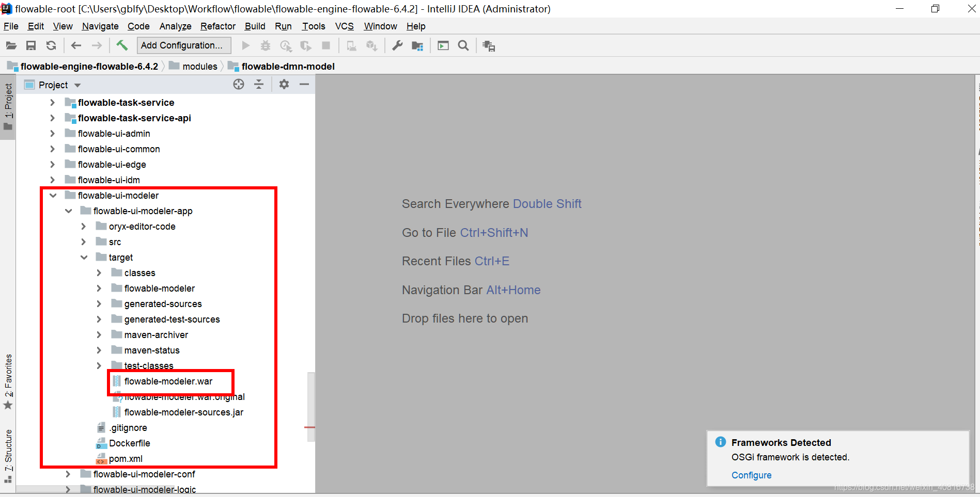Toggle the 2: Favorites side tab
This screenshot has width=980, height=497.
8,381
